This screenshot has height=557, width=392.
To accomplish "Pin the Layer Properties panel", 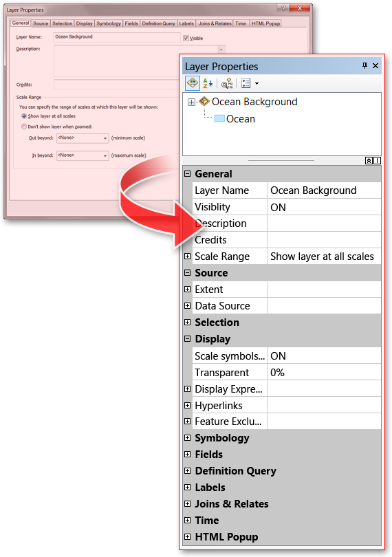I will click(x=364, y=66).
